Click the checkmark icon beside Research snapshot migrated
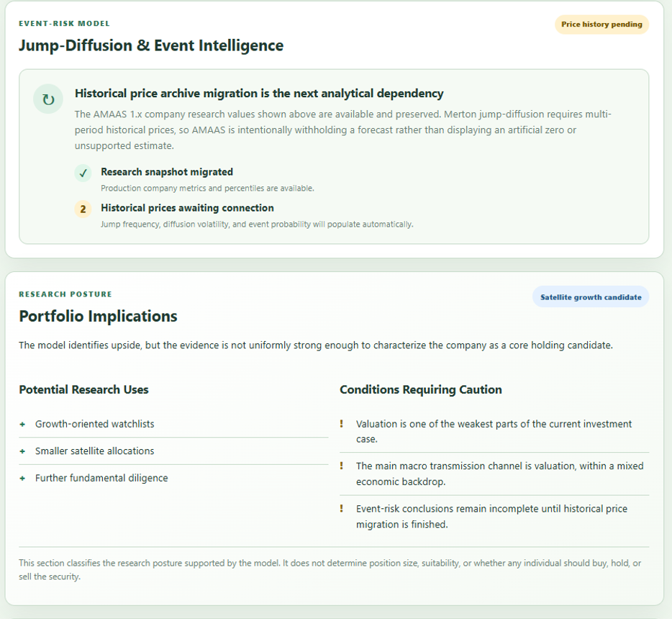Screen dimensions: 672x619 (x=83, y=173)
